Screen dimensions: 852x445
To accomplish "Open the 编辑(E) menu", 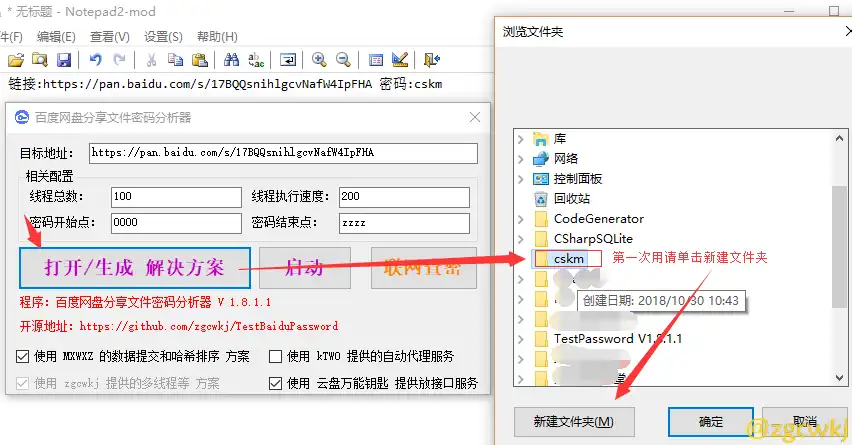I will click(56, 36).
